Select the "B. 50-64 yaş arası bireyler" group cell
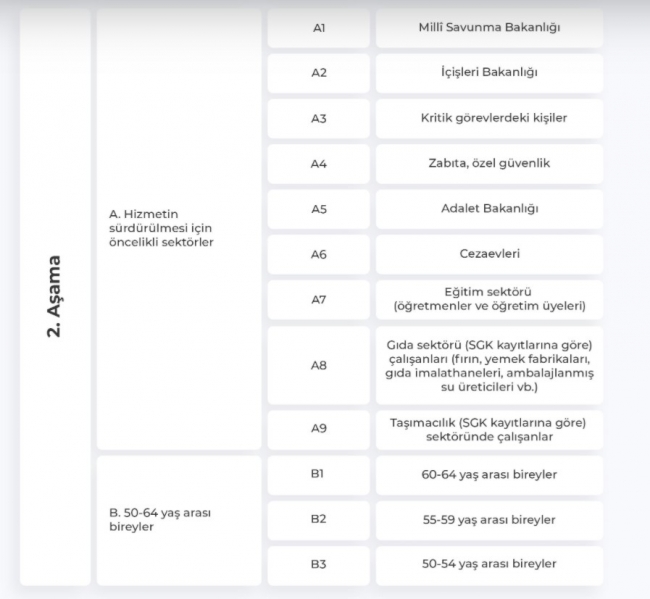650x599 pixels. click(179, 519)
